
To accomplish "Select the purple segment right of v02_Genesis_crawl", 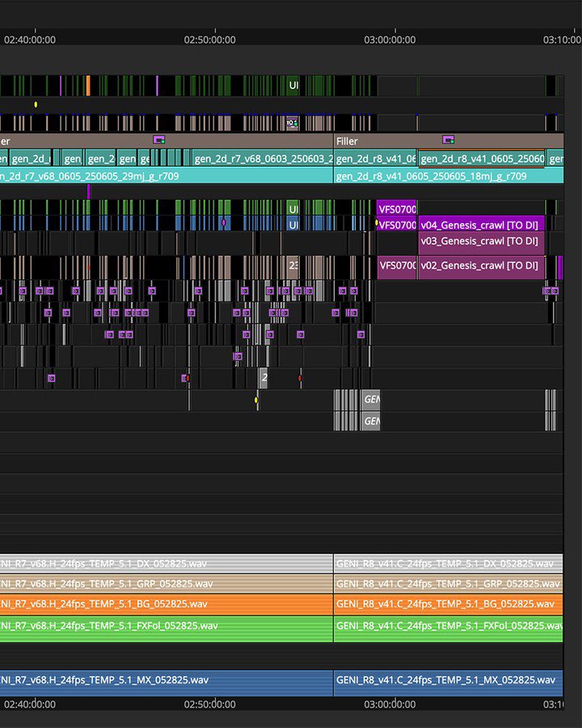I will point(559,266).
